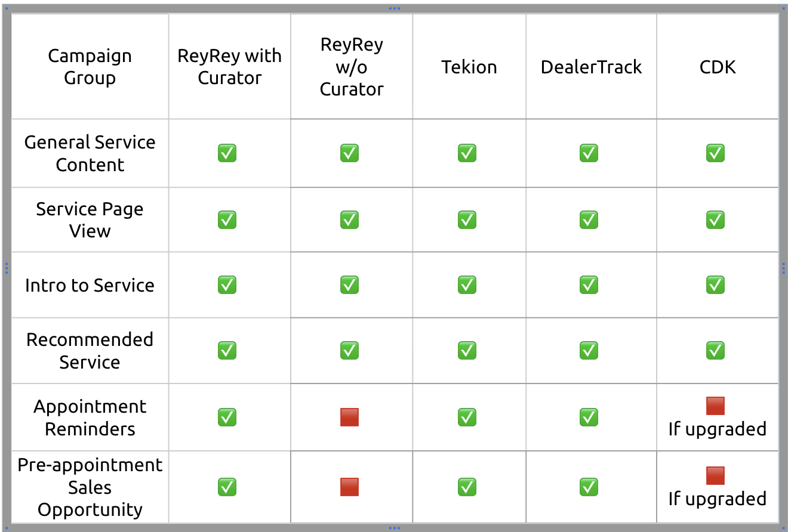Select the DealerTrack column header
The width and height of the screenshot is (788, 532).
pyautogui.click(x=591, y=67)
